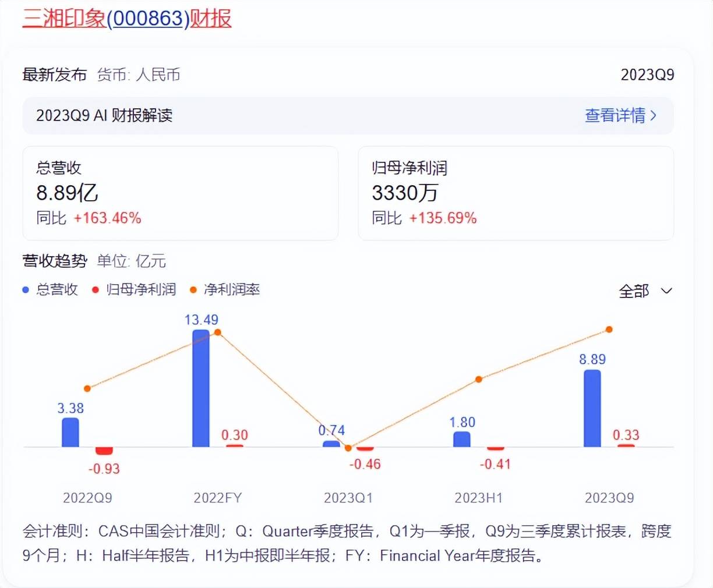This screenshot has width=713, height=588.
Task: Click the orange margin point at 2023Q1
Action: pos(348,448)
